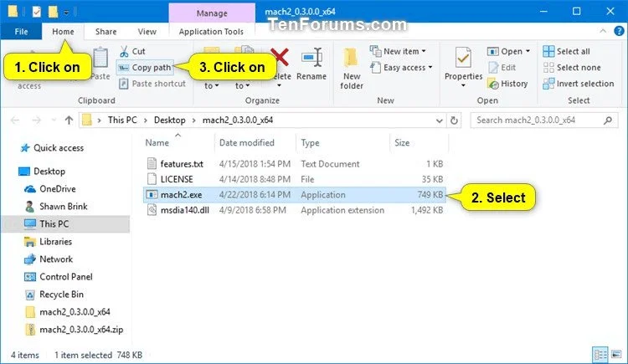Click the Back navigation arrow
This screenshot has height=364, width=628.
(15, 120)
